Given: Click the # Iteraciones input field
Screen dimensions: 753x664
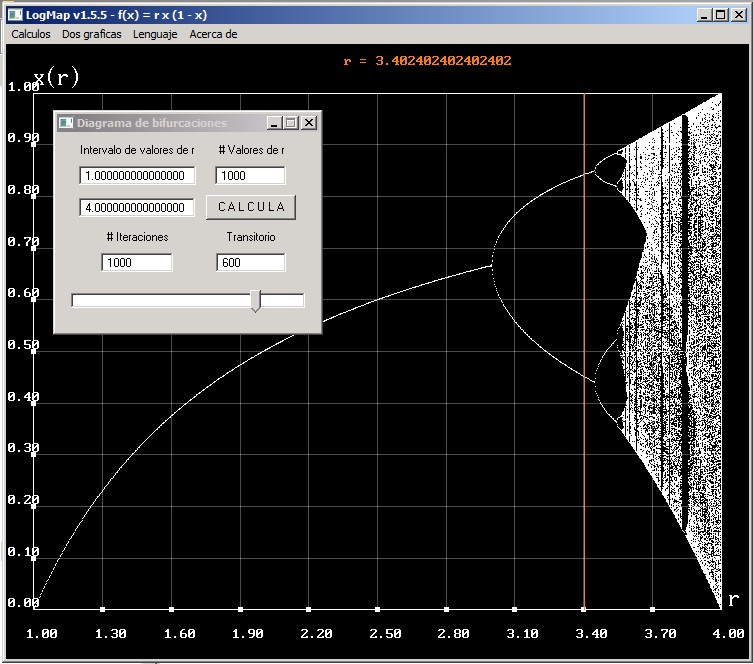Looking at the screenshot, I should tap(137, 263).
